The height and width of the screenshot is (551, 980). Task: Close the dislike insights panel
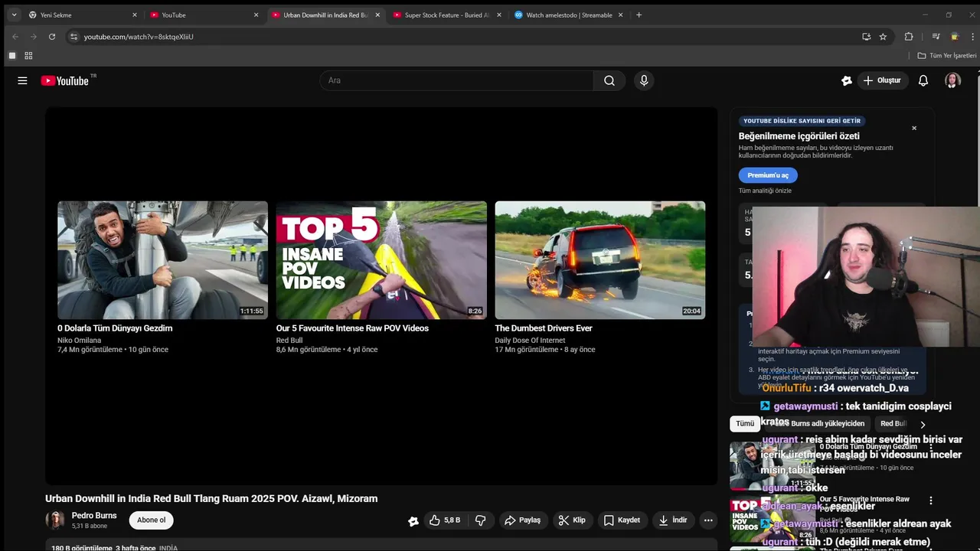tap(914, 128)
